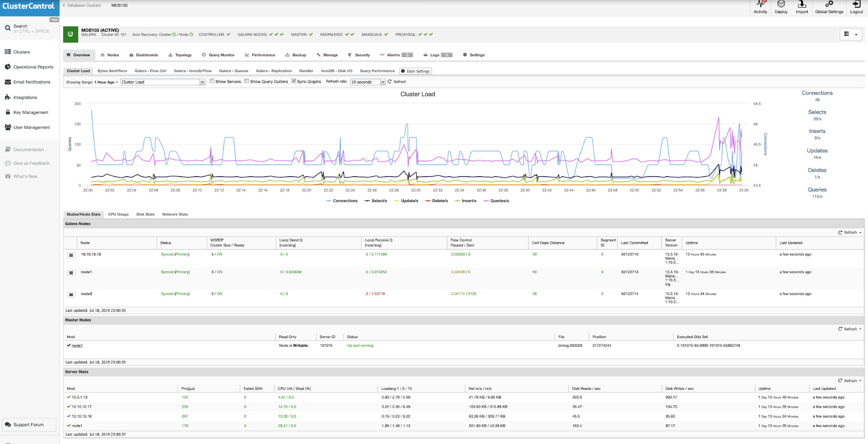868x444 pixels.
Task: Toggle node auto recovery power icon
Action: coord(191,35)
